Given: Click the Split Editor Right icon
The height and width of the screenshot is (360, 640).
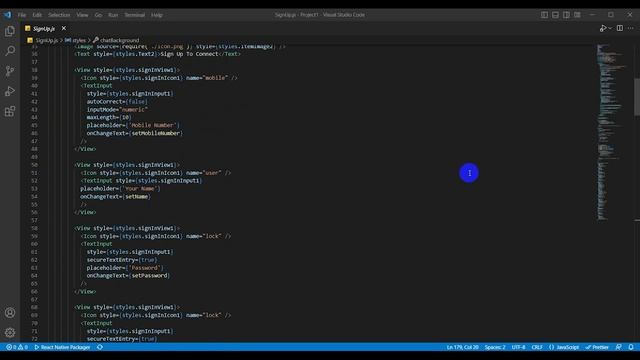Looking at the screenshot, I should (620, 28).
